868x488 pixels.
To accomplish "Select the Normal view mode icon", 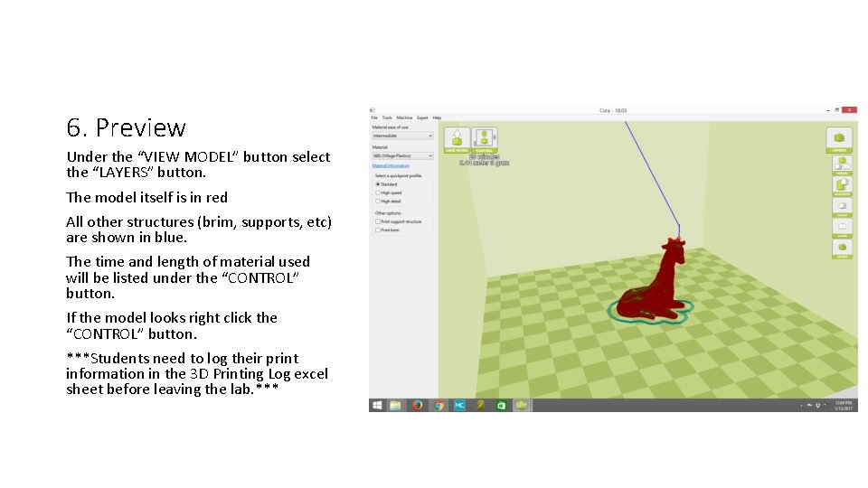I will 842,165.
